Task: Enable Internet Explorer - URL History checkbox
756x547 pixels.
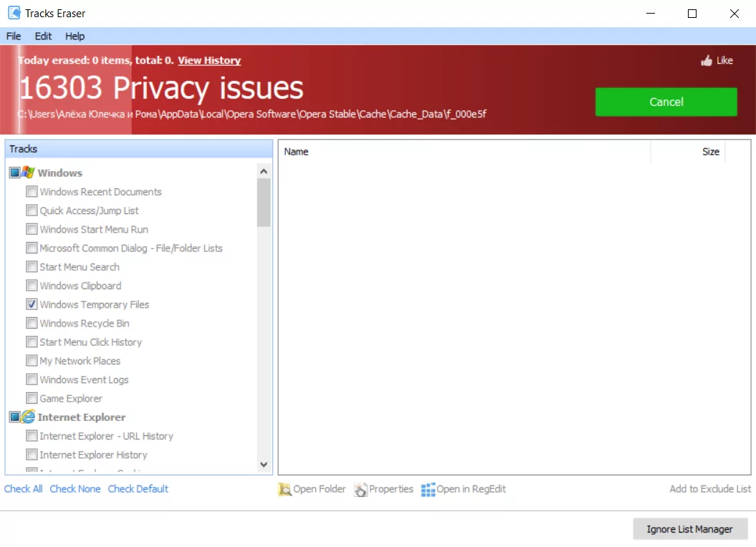Action: point(32,436)
